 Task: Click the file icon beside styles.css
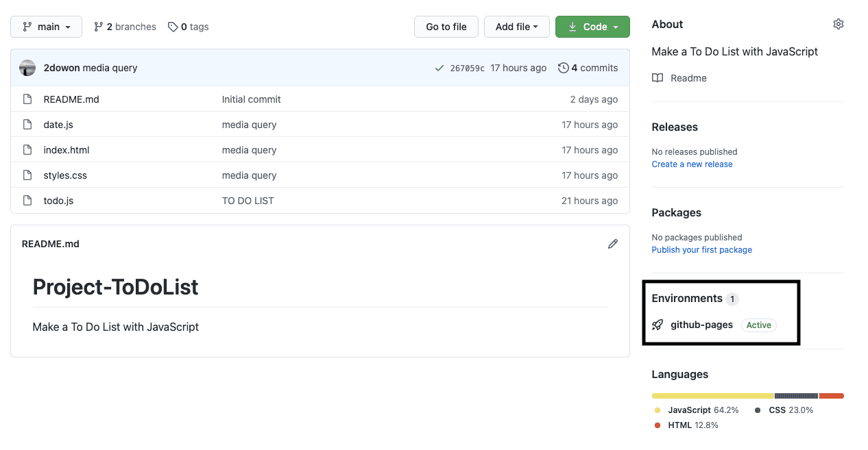click(27, 175)
